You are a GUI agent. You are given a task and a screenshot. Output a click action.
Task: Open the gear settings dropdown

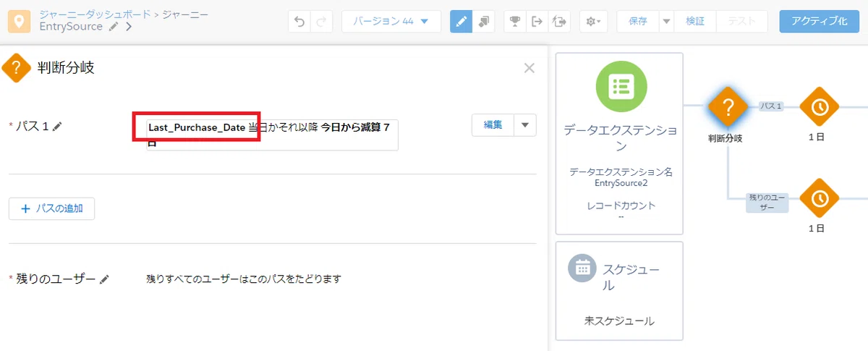(x=594, y=22)
